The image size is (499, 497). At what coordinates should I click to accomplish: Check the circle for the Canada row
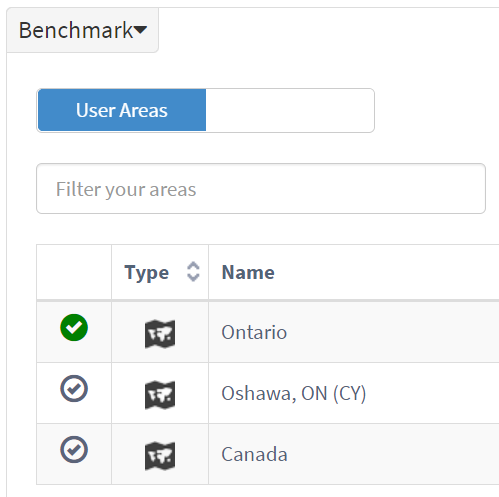coord(74,449)
